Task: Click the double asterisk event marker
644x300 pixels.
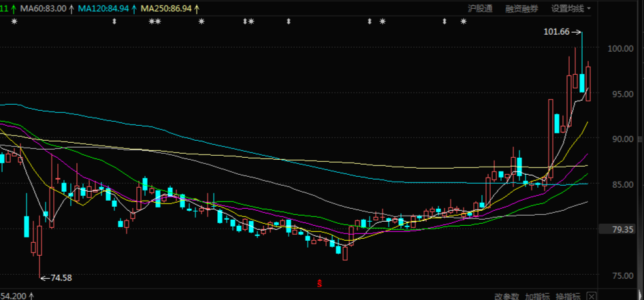Action: tap(155, 21)
